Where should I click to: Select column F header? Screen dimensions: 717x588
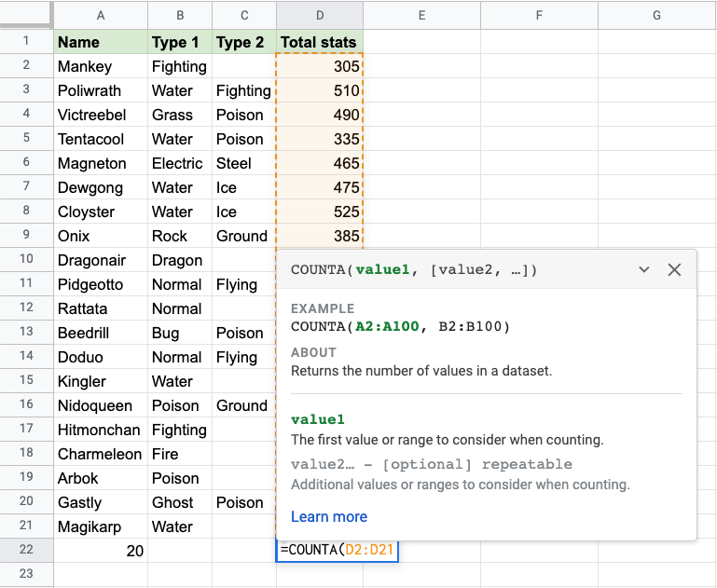[x=539, y=15]
